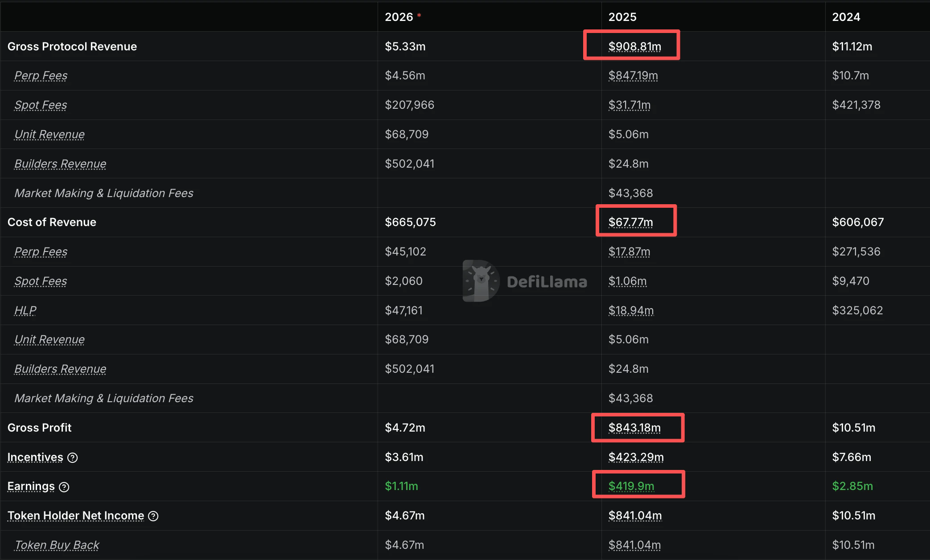Viewport: 930px width, 560px height.
Task: Click the green 2025 Earnings value $419.9m
Action: tap(631, 486)
